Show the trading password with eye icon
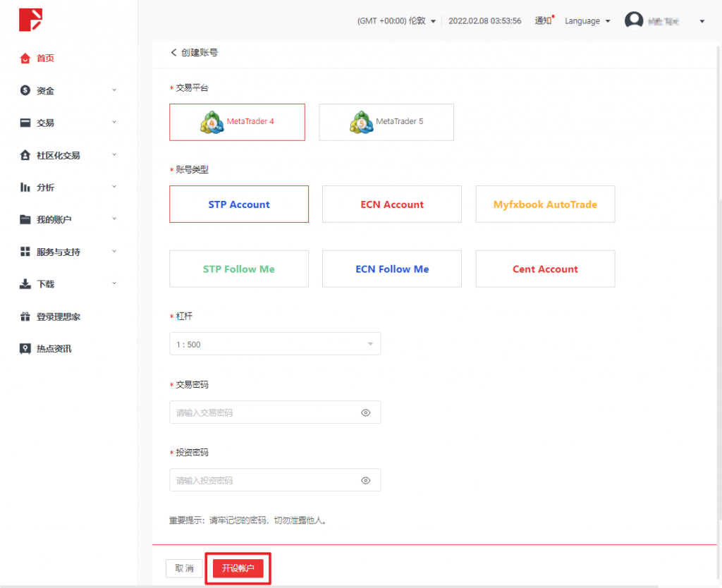This screenshot has width=722, height=588. [x=365, y=413]
